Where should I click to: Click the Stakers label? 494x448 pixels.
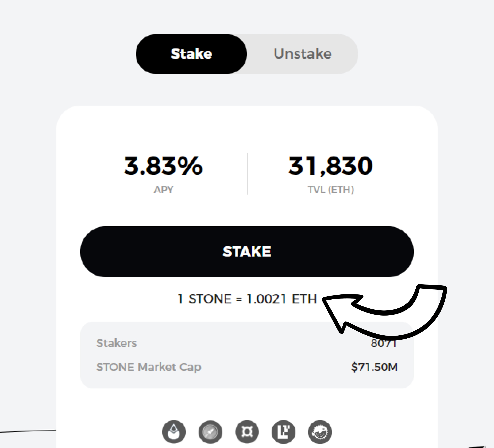[x=117, y=343]
